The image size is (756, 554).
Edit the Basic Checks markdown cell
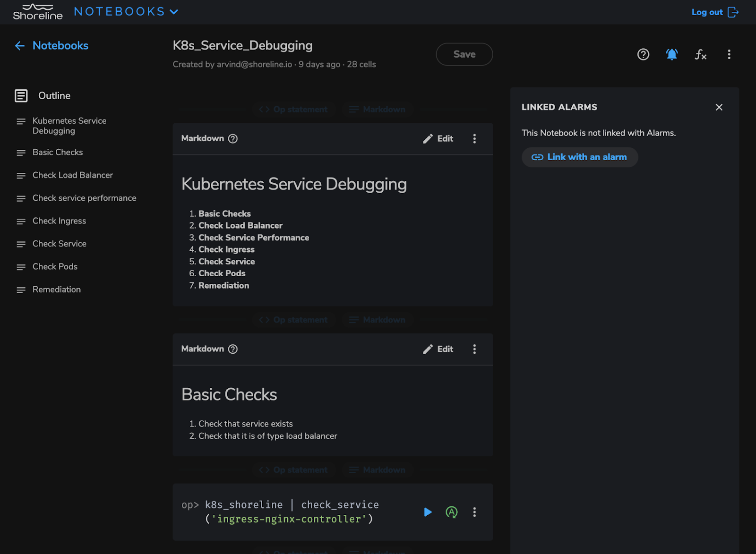click(x=438, y=349)
